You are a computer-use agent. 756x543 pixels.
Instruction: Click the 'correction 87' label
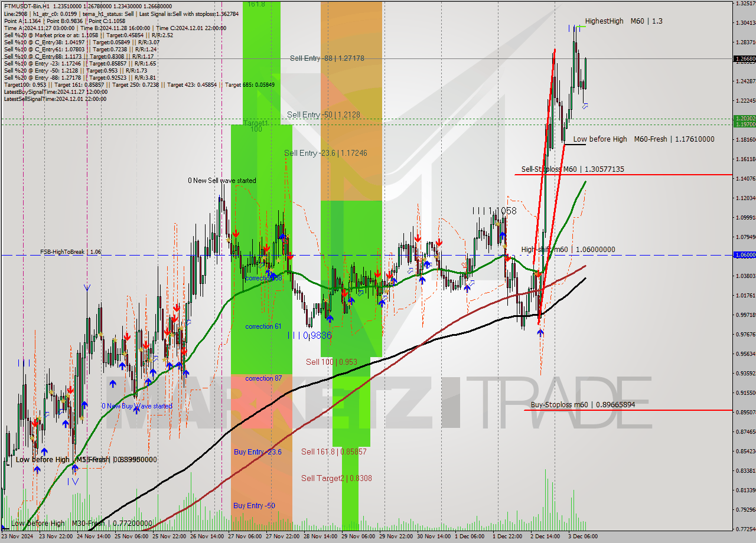pyautogui.click(x=263, y=378)
